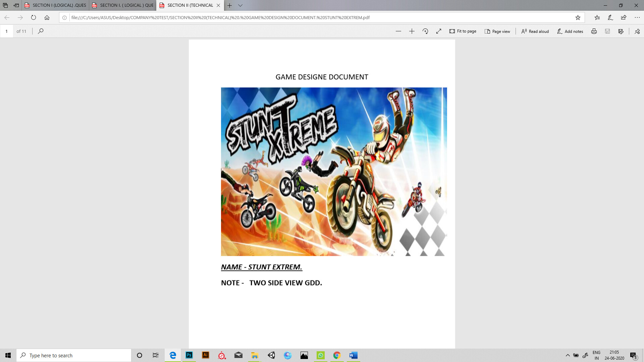644x362 pixels.
Task: Refresh the current page
Action: [34, 17]
